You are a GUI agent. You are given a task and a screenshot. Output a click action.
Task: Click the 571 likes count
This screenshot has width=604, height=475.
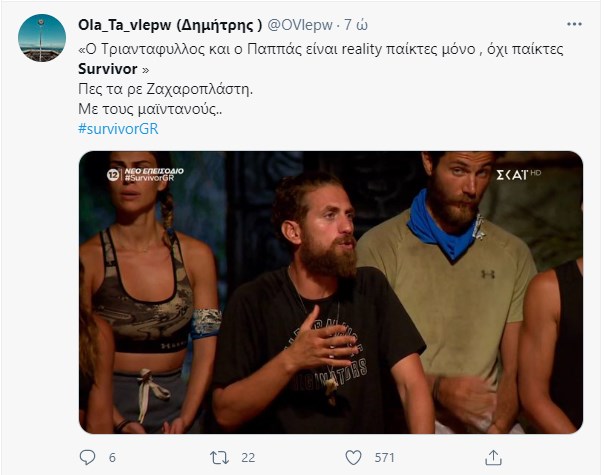[x=384, y=458]
